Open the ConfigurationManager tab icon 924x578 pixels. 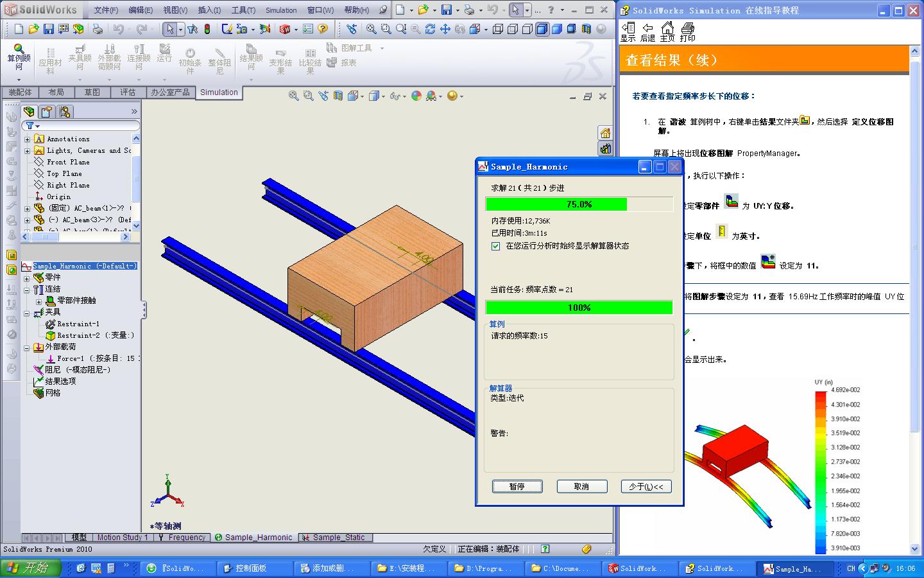(64, 112)
